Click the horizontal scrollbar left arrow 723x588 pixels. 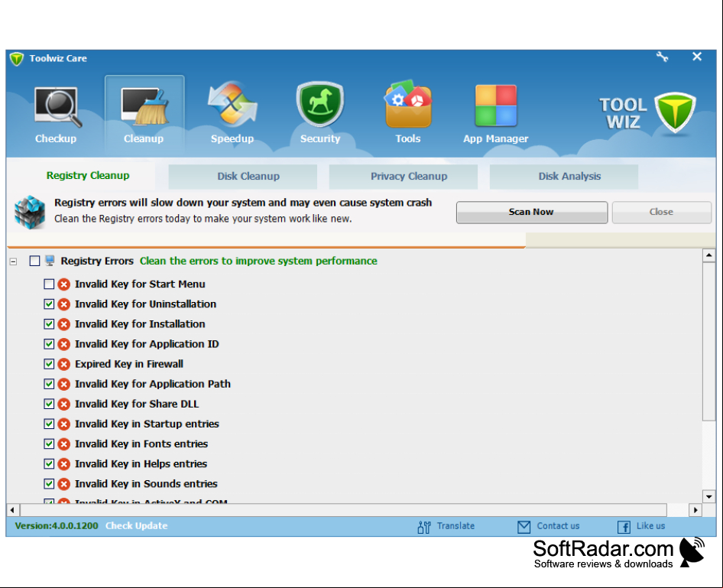coord(12,510)
